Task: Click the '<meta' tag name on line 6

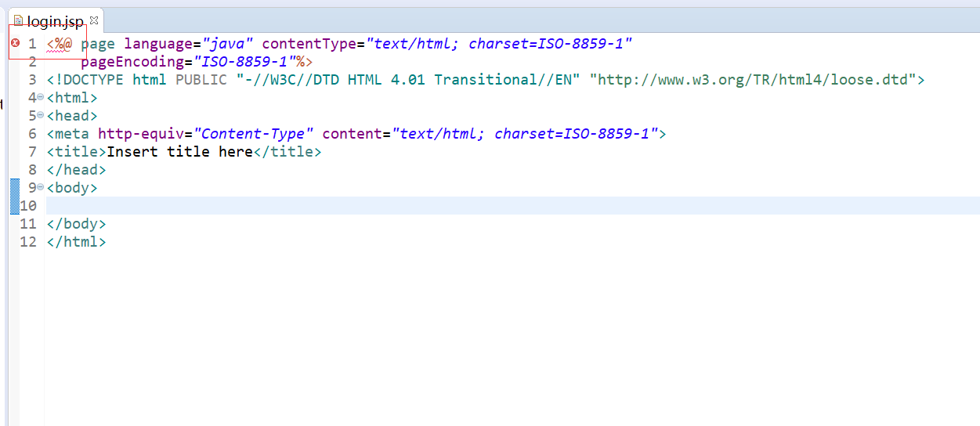Action: click(x=68, y=134)
